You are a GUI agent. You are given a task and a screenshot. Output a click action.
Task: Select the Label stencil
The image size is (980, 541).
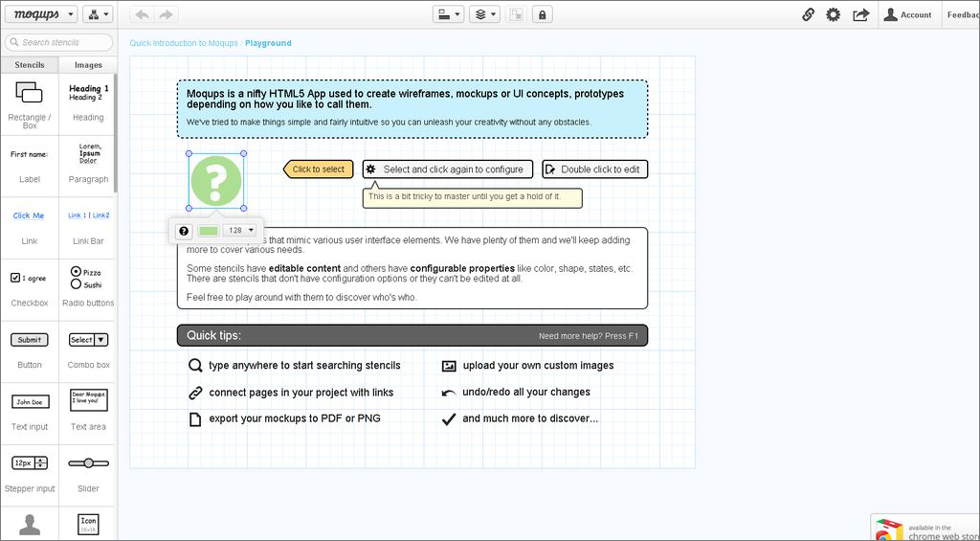pyautogui.click(x=30, y=166)
